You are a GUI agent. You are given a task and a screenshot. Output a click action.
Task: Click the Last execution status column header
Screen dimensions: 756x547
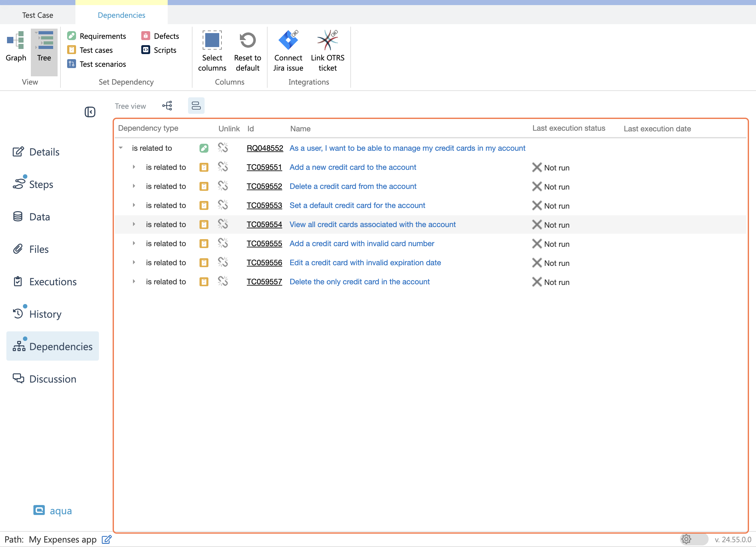point(568,128)
